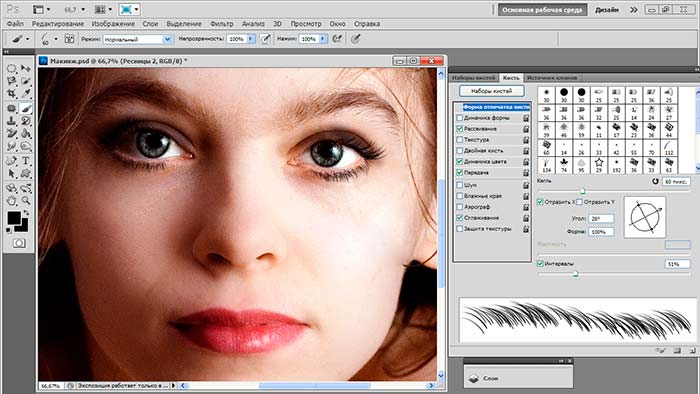Enable Динамика формы checkbox

[459, 118]
